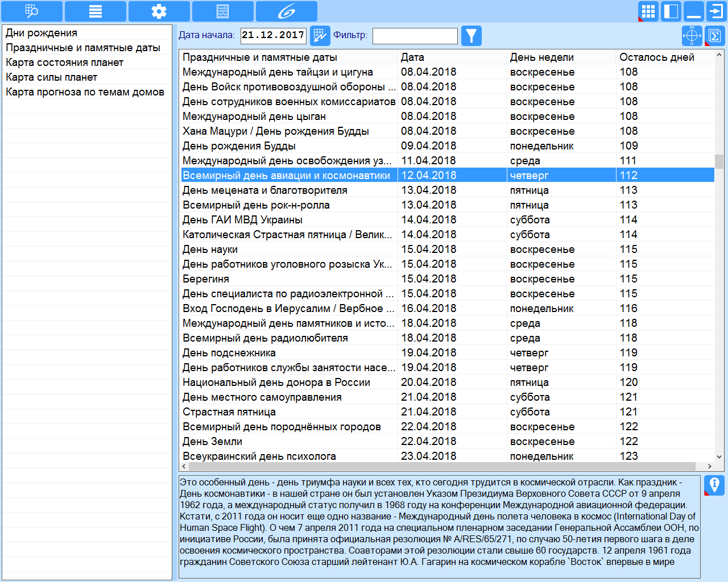Open the swirl logo toolbar button
The width and height of the screenshot is (728, 582).
(x=287, y=11)
